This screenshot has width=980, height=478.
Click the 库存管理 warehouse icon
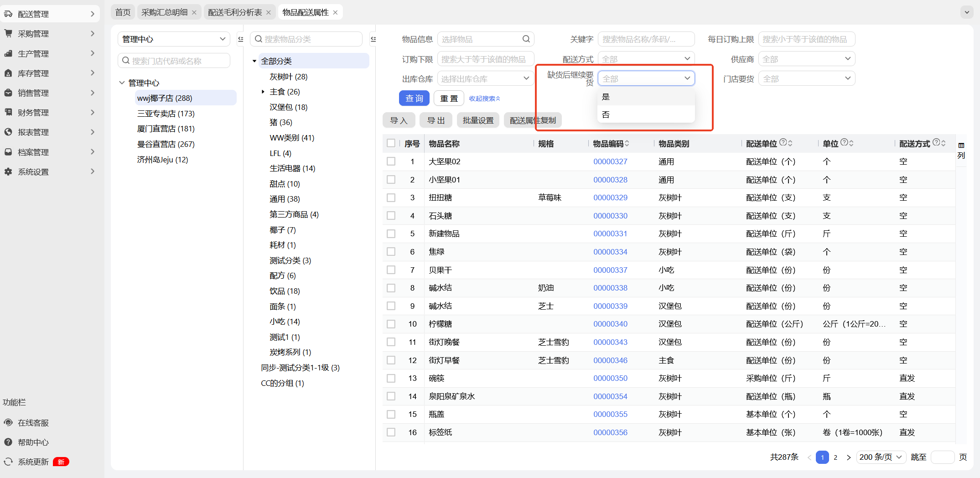(8, 73)
